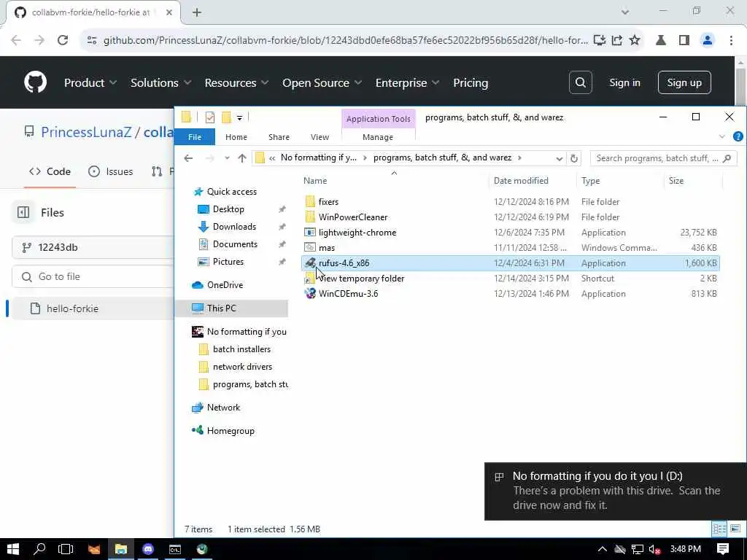Expand the Resources dropdown on GitHub

point(237,83)
